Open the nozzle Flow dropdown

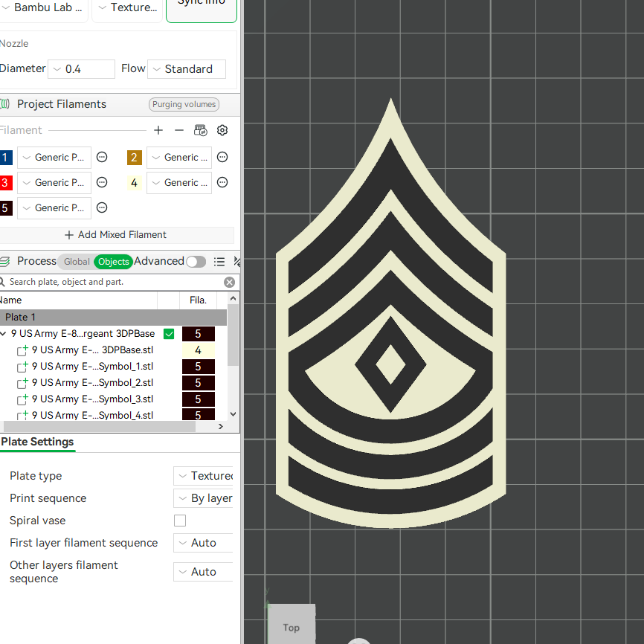[x=187, y=69]
